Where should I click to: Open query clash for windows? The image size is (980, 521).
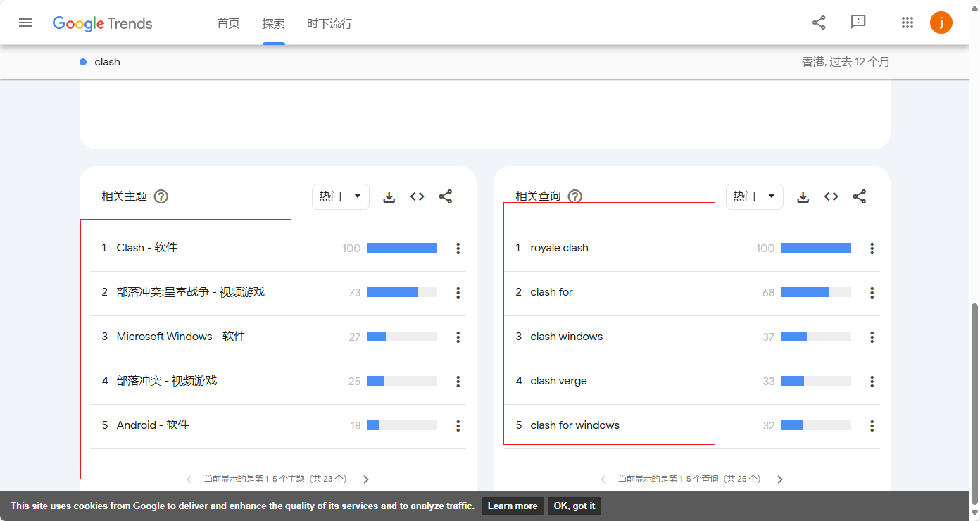point(575,425)
